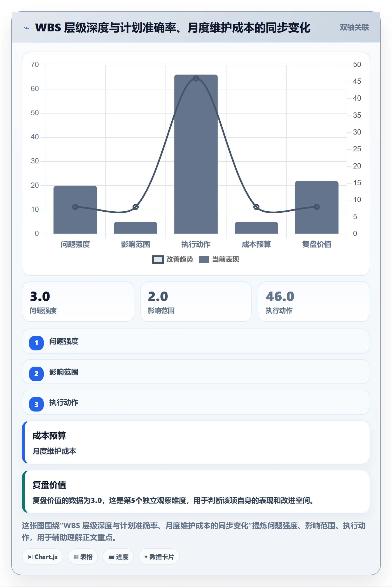Click the 复盘价值 bar in chart
Screen dimensions: 392x587
click(x=317, y=207)
